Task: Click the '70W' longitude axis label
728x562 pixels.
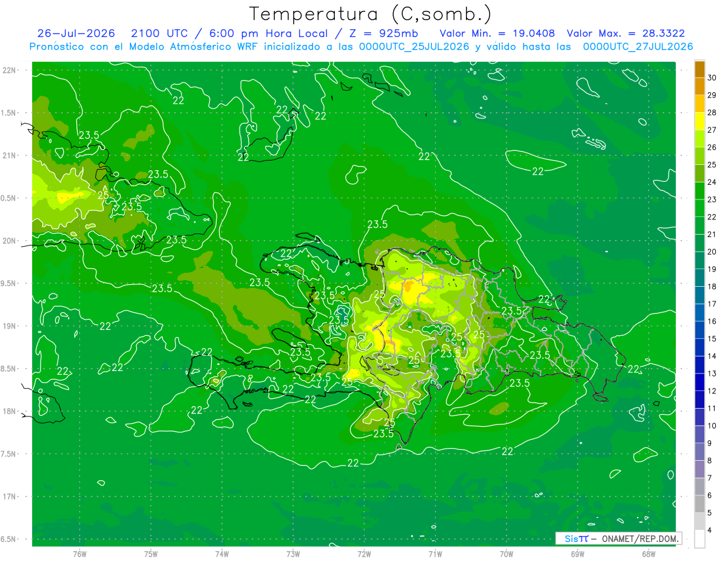Action: [x=507, y=554]
